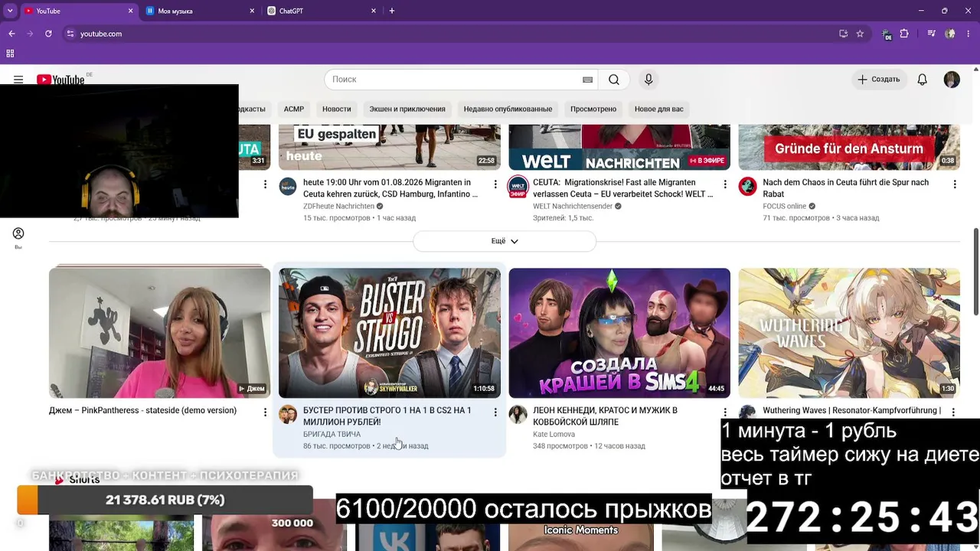Switch to the 'Моя музыка' browser tab
Screen dimensions: 980x551
point(201,11)
